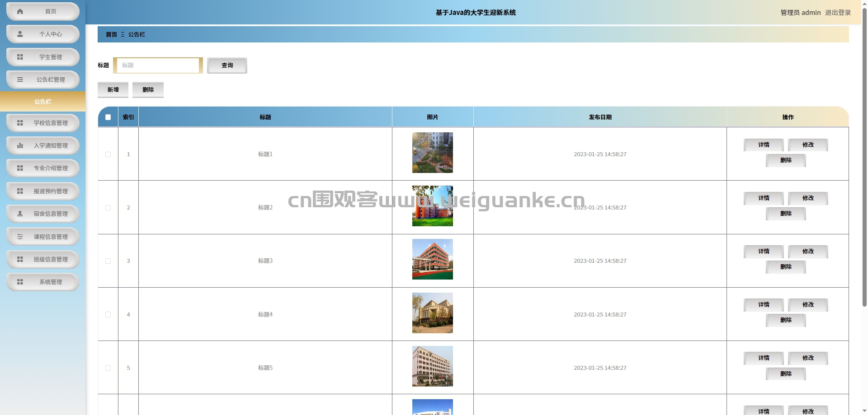Click the 标题3 cell text
Screen dimensions: 868x415
tap(265, 261)
